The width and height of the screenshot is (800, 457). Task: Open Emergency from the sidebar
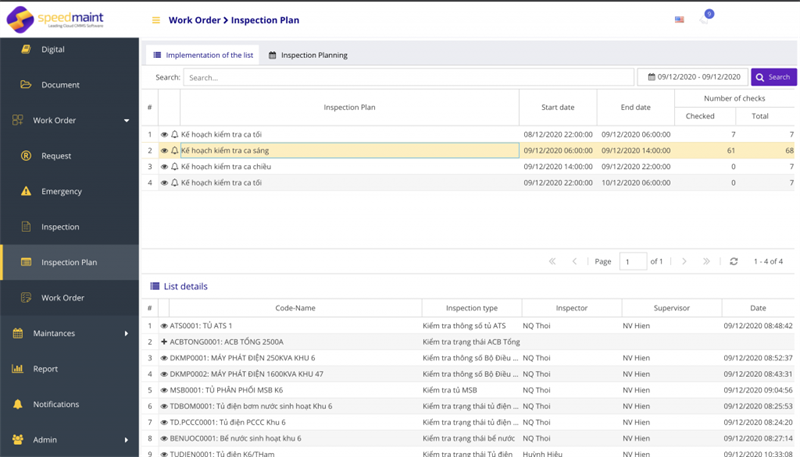(x=60, y=191)
